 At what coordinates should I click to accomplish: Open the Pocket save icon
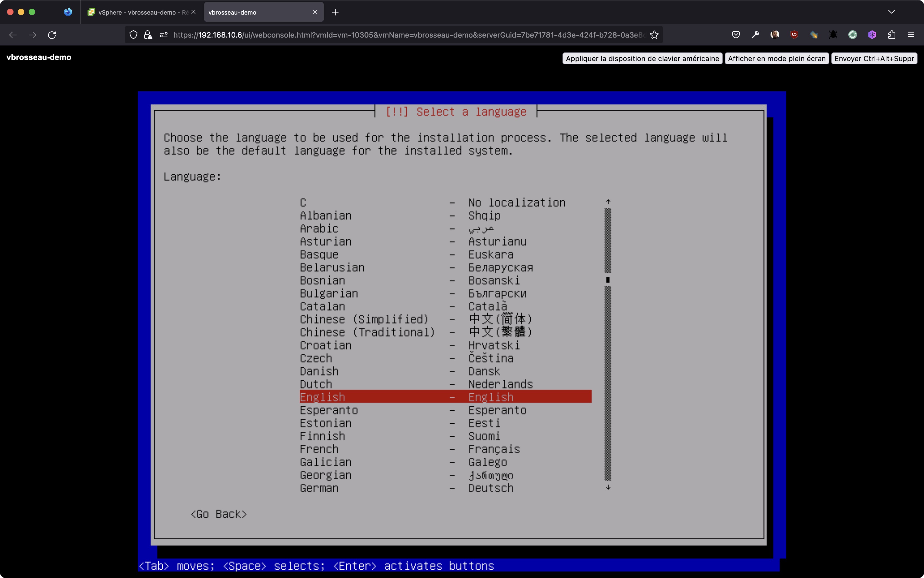(x=736, y=35)
